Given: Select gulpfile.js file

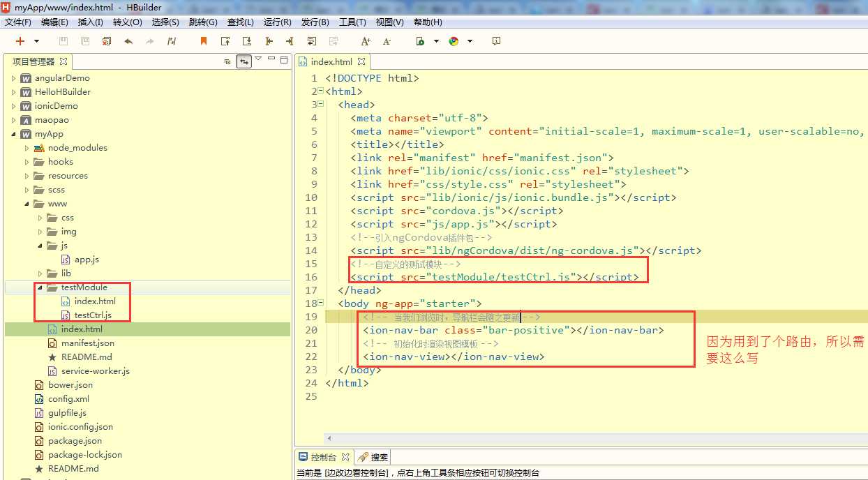Looking at the screenshot, I should click(67, 413).
